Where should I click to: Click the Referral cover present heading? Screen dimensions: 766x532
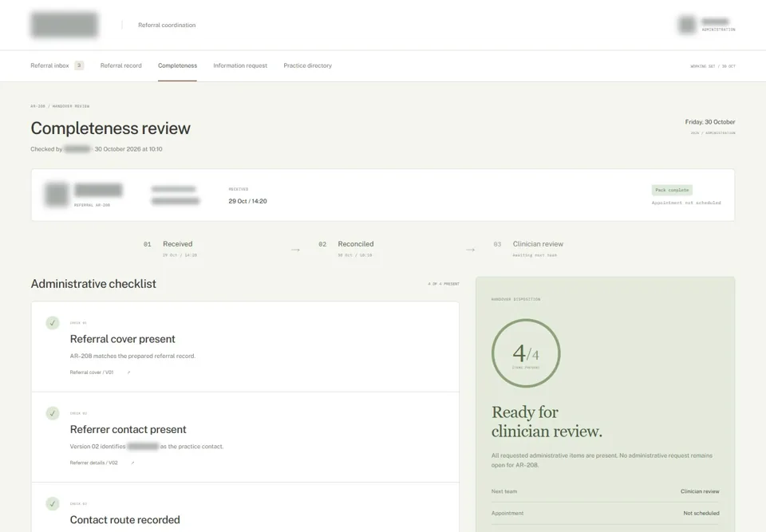[x=122, y=339]
